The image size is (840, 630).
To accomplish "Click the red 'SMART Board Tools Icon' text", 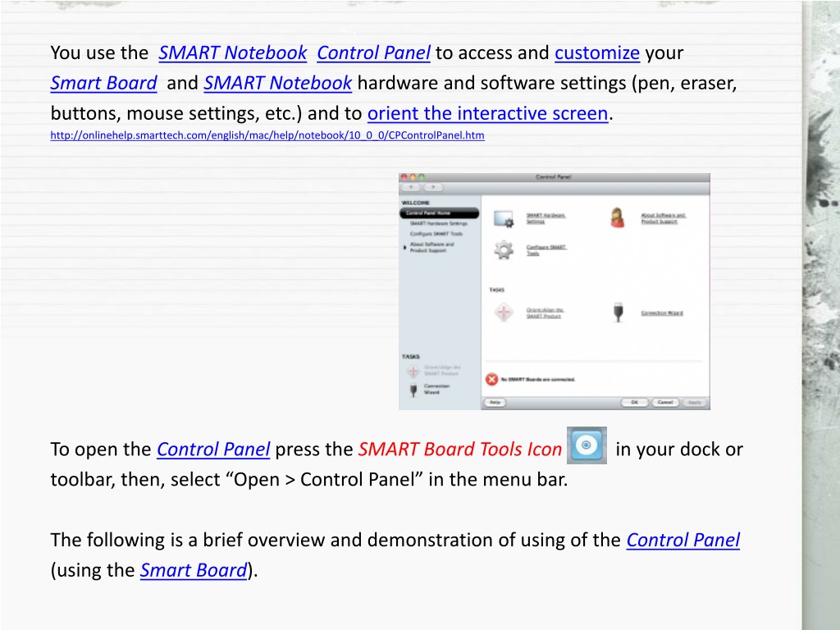I will [459, 449].
